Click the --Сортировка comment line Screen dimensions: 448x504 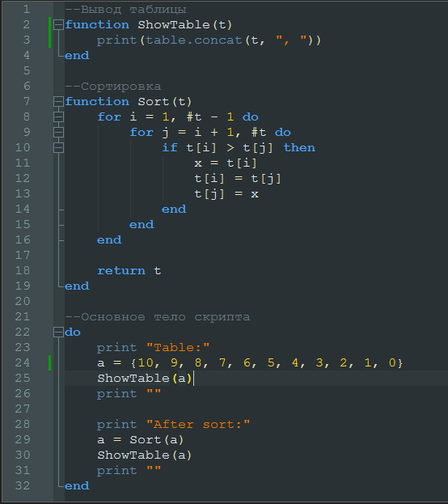[112, 86]
